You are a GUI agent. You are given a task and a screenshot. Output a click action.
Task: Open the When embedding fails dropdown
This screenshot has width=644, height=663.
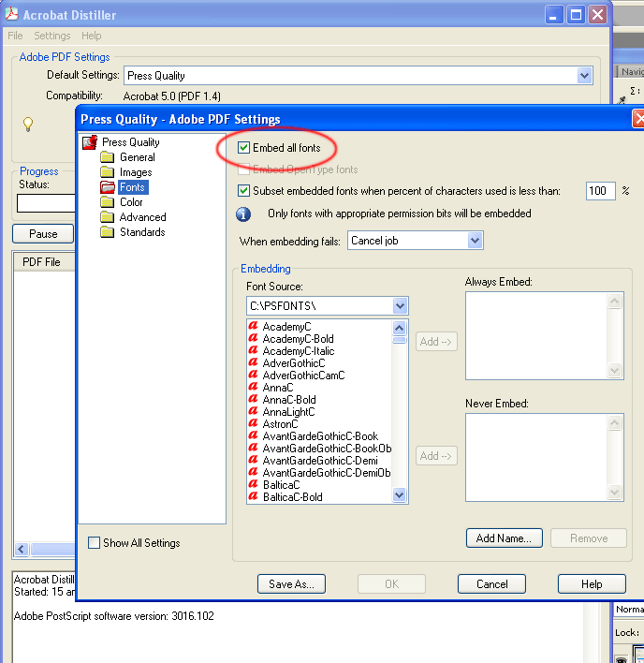tap(475, 241)
